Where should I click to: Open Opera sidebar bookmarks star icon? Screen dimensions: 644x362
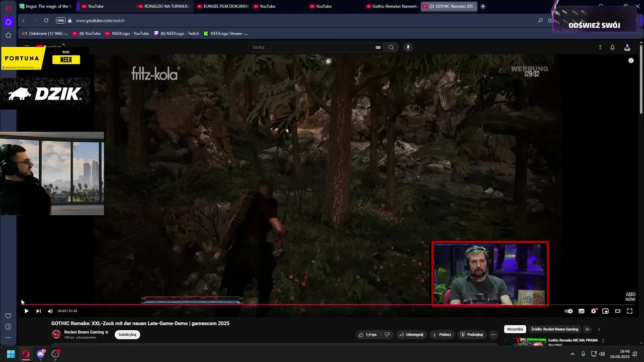coord(8,35)
